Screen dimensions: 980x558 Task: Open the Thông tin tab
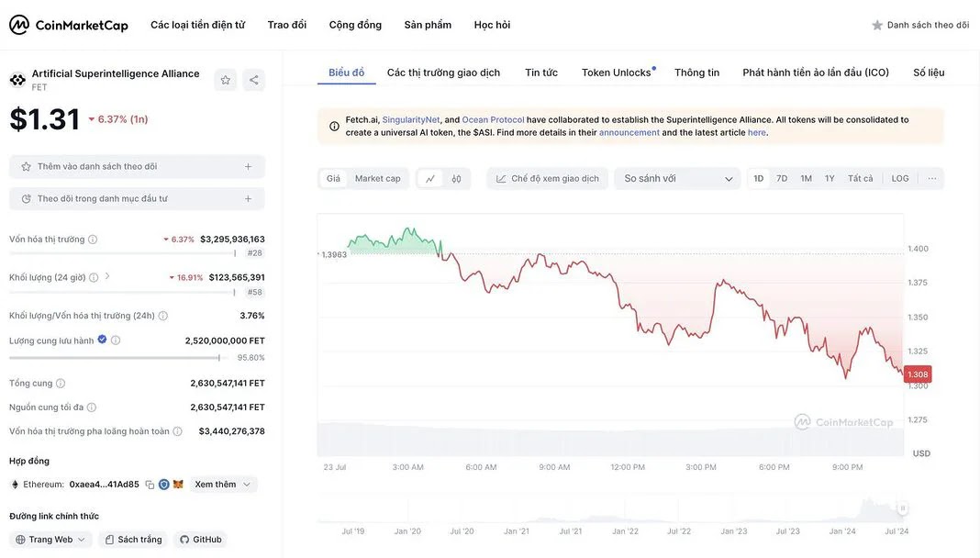696,73
